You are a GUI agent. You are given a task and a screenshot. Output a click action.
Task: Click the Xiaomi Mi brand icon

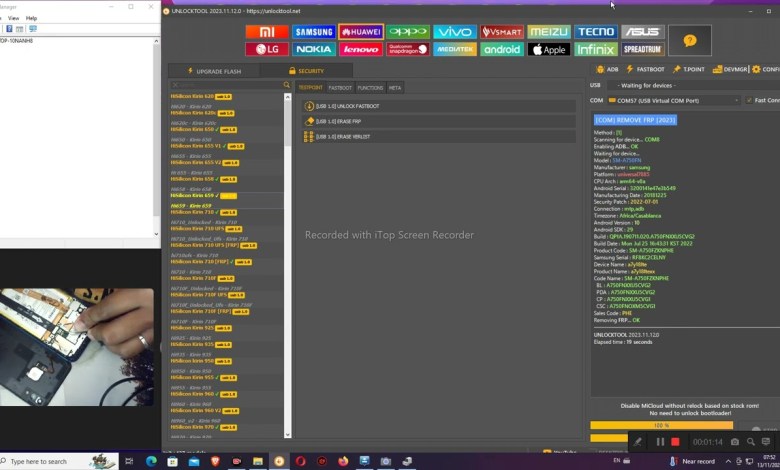click(267, 32)
